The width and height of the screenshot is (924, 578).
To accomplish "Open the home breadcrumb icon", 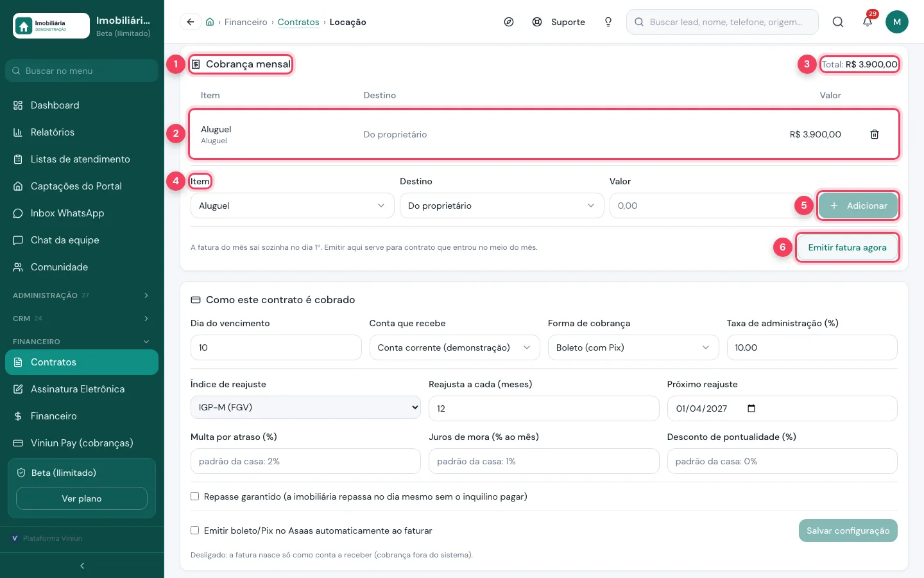I will point(210,22).
